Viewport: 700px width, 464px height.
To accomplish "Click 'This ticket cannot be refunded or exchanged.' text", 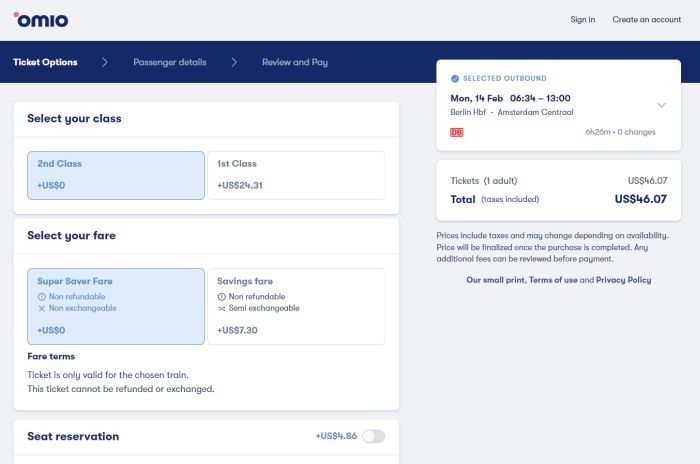I will tap(121, 389).
